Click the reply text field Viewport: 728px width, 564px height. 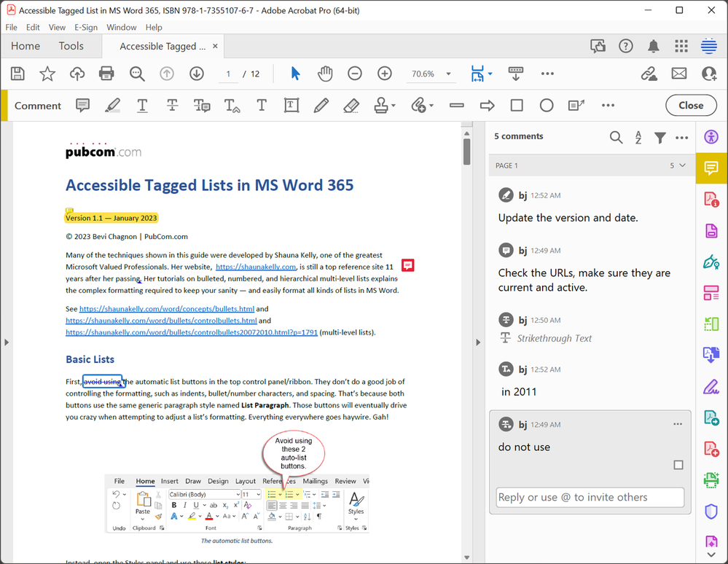coord(590,497)
